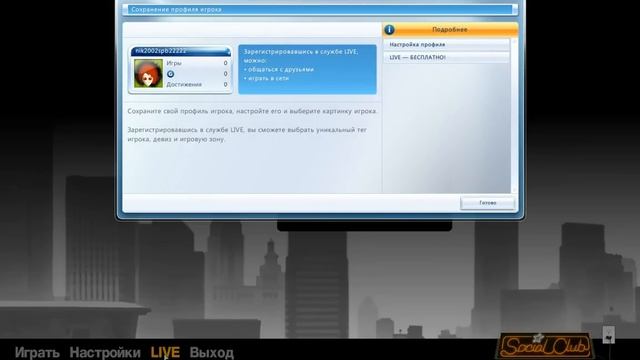The width and height of the screenshot is (640, 360).
Task: Click the gamertag nik2002spb22222
Action: [x=160, y=51]
